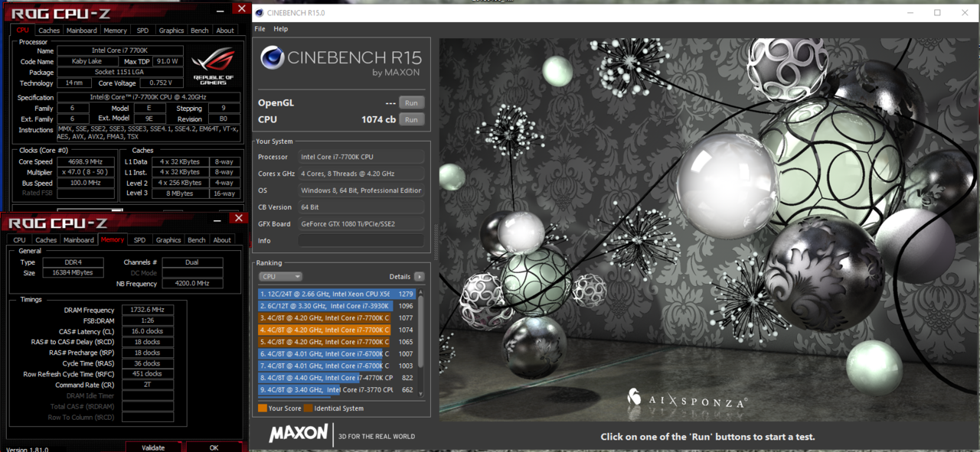This screenshot has height=452, width=980.
Task: Open Memory tab in upper CPU-Z window
Action: click(116, 31)
